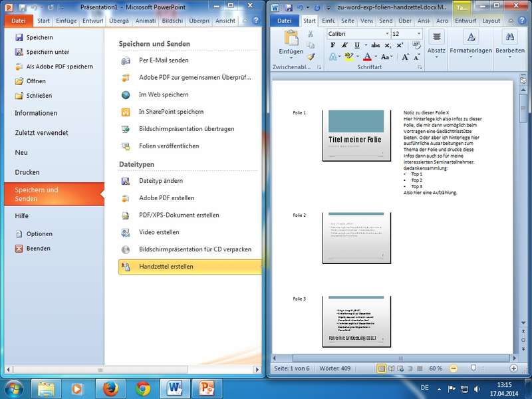The width and height of the screenshot is (532, 399).
Task: Apply italic formatting in Word ribbon
Action: [344, 46]
